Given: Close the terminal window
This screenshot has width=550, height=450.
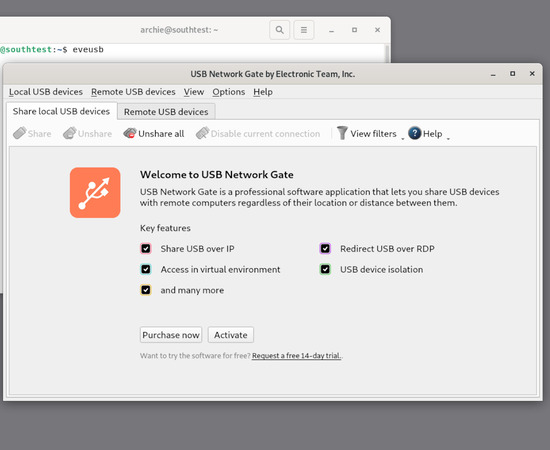Looking at the screenshot, I should pos(377,30).
